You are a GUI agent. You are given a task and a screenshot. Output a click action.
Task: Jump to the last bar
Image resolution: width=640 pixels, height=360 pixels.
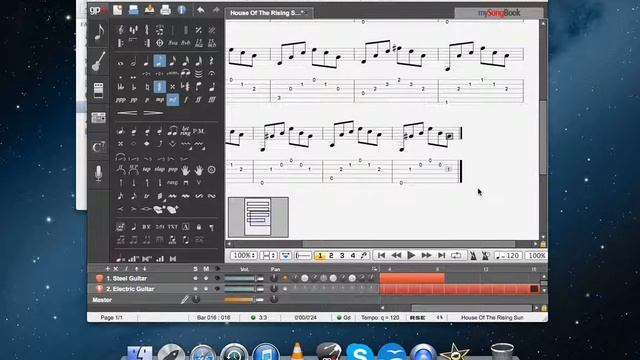(x=441, y=256)
